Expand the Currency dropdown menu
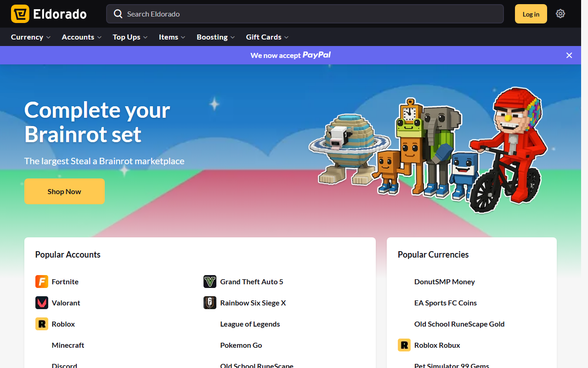588x368 pixels. 31,37
